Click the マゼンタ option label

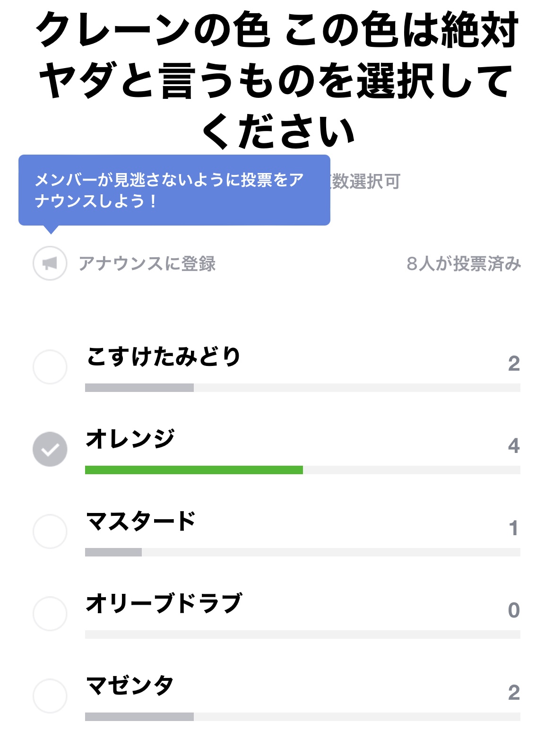pyautogui.click(x=130, y=686)
